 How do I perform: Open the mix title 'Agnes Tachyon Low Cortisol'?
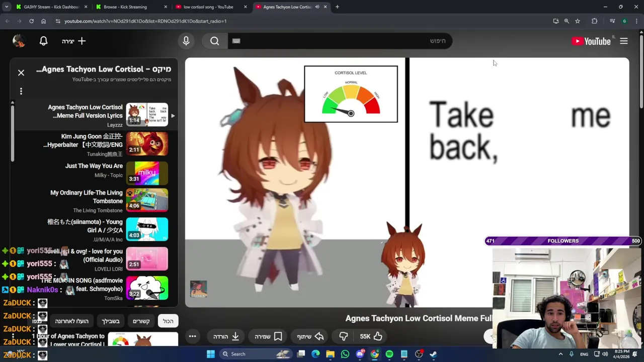tap(104, 69)
